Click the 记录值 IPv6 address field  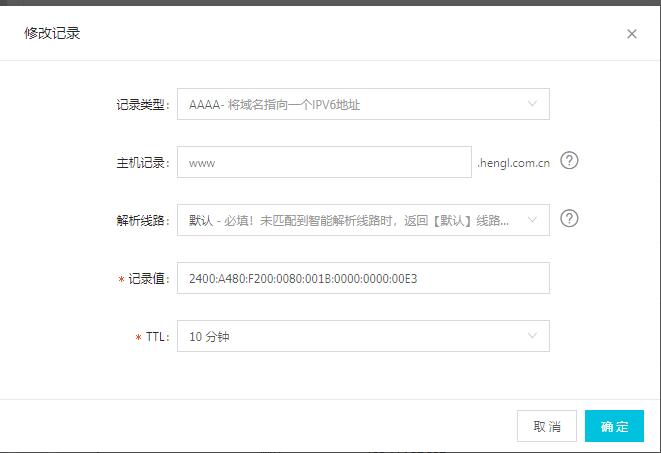click(363, 278)
